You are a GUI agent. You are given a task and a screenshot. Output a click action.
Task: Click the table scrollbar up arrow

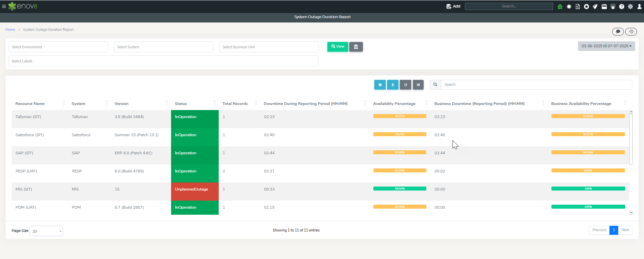[x=631, y=112]
